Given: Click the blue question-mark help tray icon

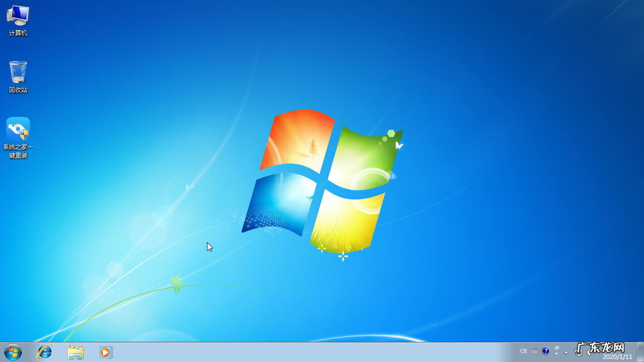Looking at the screenshot, I should tap(546, 351).
